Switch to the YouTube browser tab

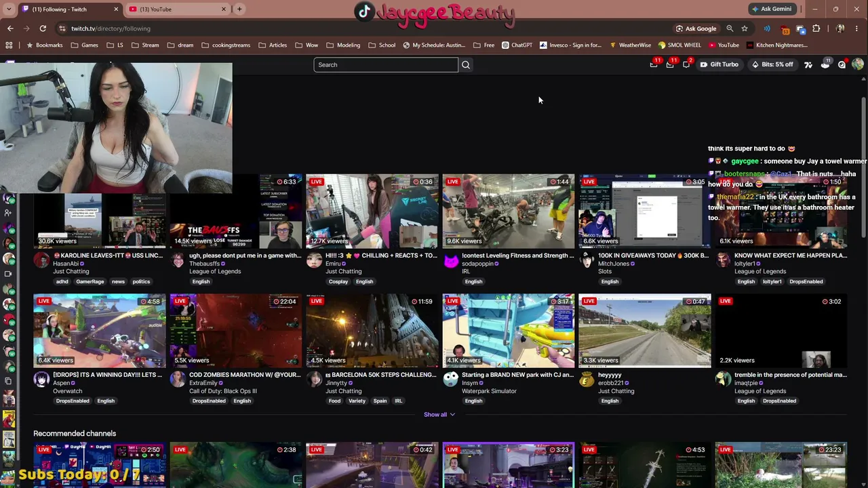click(178, 9)
